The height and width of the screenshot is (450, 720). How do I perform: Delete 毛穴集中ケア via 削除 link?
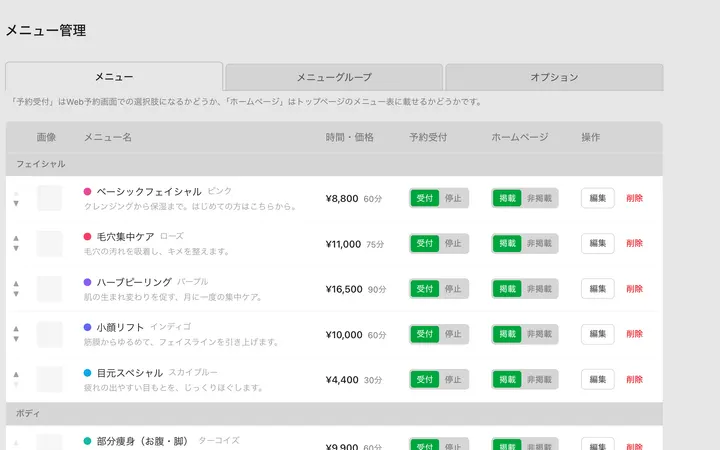pos(635,243)
